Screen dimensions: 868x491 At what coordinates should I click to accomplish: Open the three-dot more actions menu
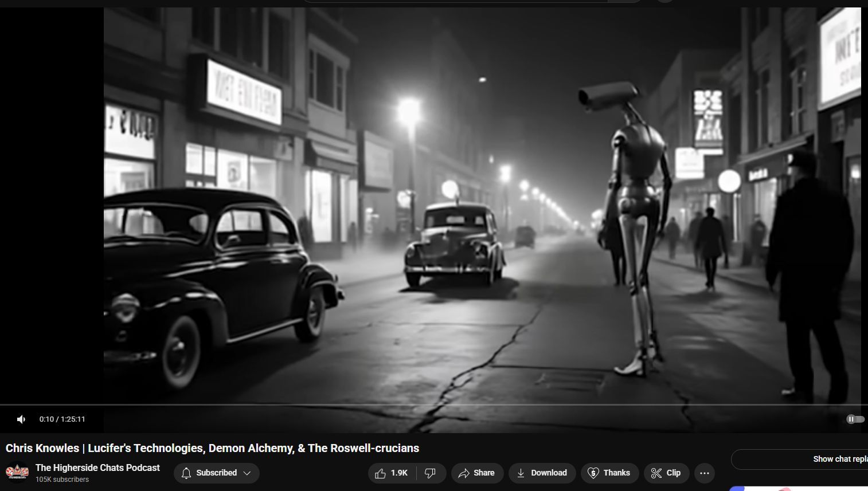pos(705,473)
